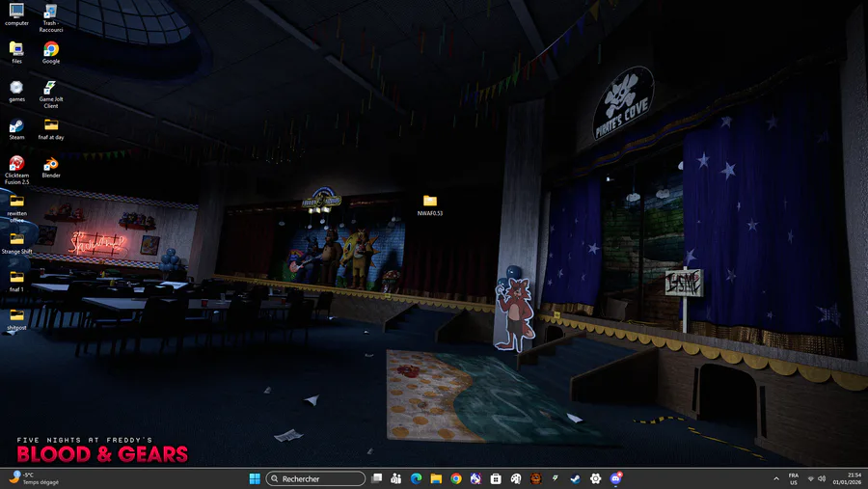Open the computer desktop icon
The image size is (868, 489).
coord(16,15)
